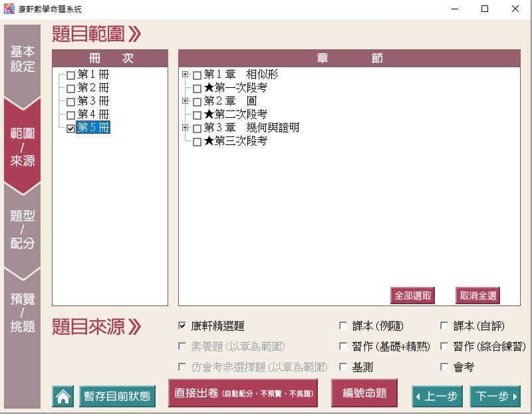Click 暫存目前狀態 button
This screenshot has height=414, width=532.
[x=118, y=396]
